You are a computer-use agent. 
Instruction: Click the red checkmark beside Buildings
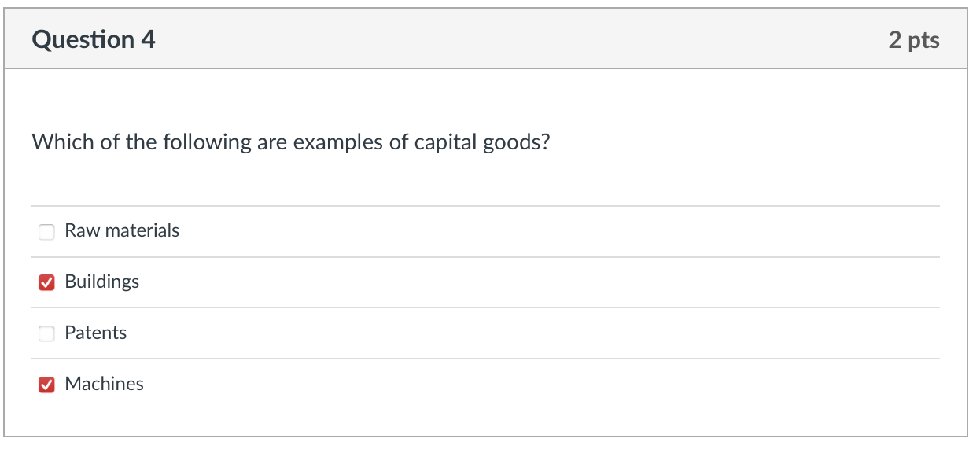coord(46,283)
